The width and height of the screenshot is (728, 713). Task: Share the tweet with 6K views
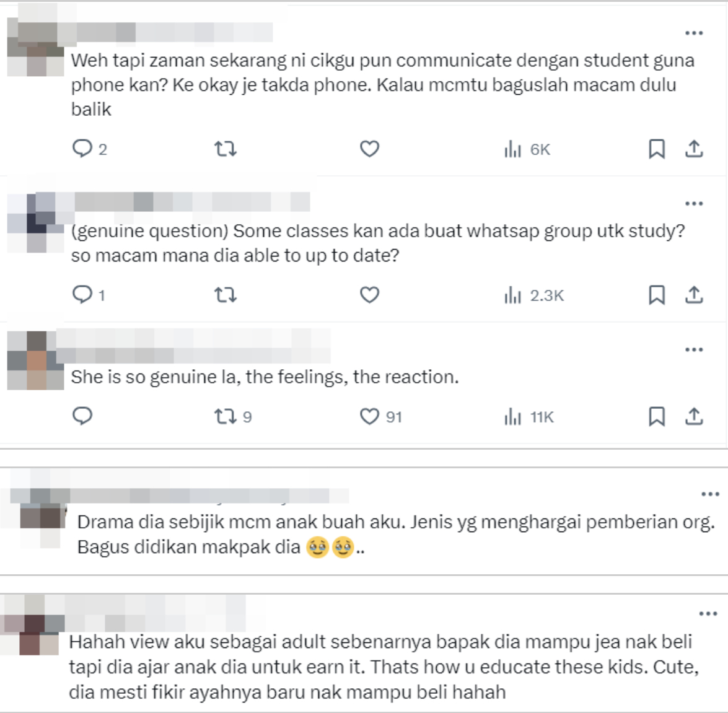point(694,149)
